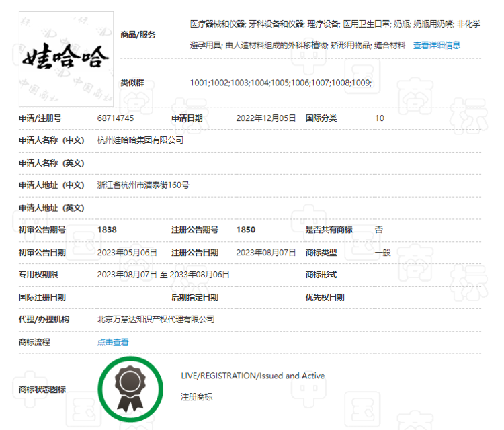Click the 注册公告期号 field label
The image size is (504, 430).
(195, 230)
